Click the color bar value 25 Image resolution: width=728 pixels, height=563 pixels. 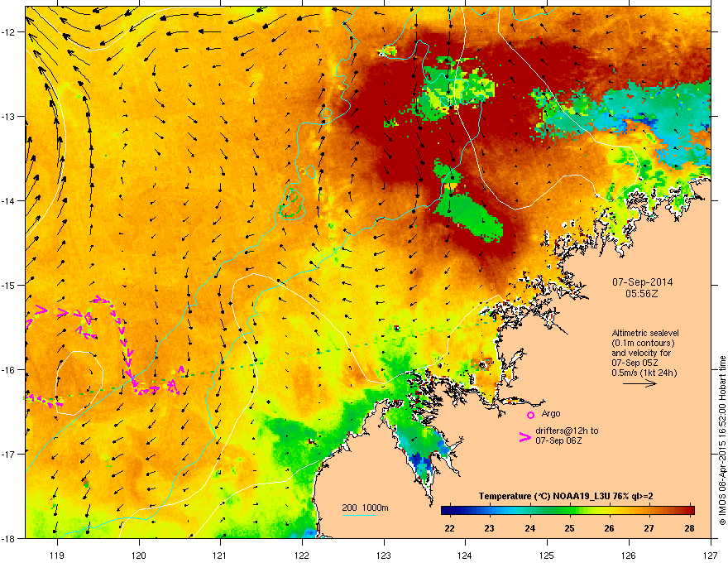569,528
